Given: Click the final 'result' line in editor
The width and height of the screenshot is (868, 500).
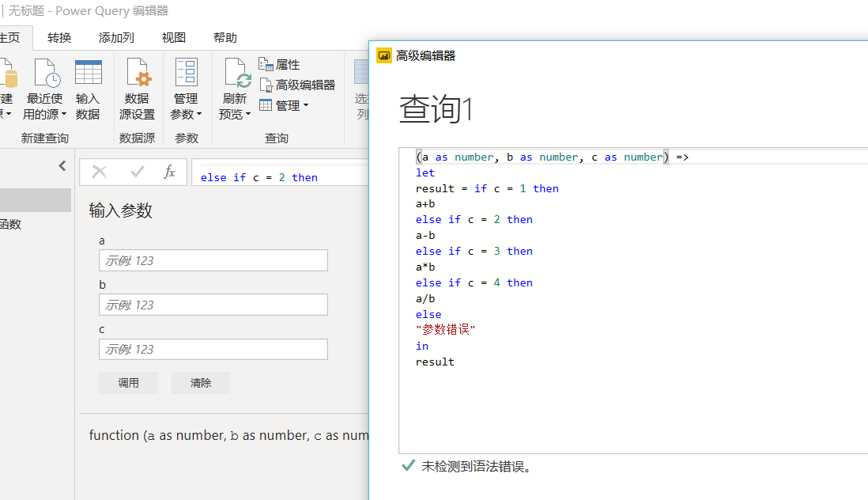Looking at the screenshot, I should coord(435,362).
